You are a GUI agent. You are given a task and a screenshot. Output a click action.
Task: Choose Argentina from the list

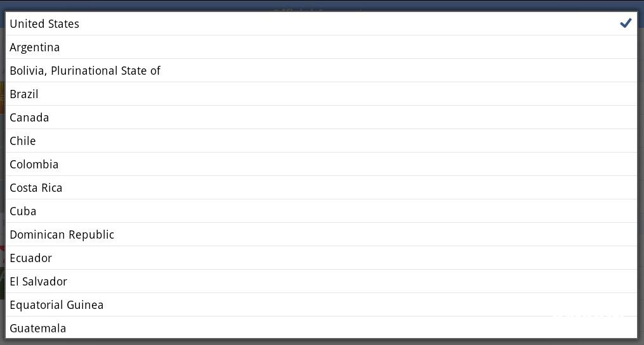[x=35, y=47]
